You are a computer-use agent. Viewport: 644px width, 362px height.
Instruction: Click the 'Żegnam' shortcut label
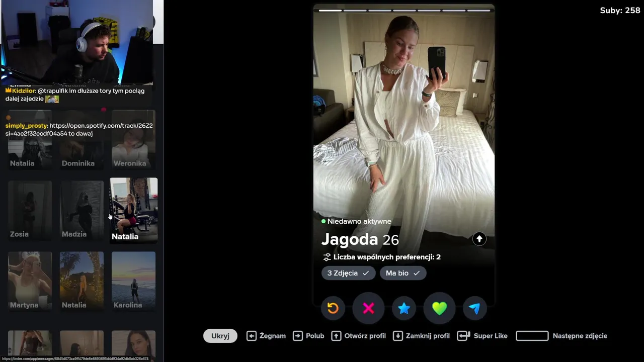273,336
